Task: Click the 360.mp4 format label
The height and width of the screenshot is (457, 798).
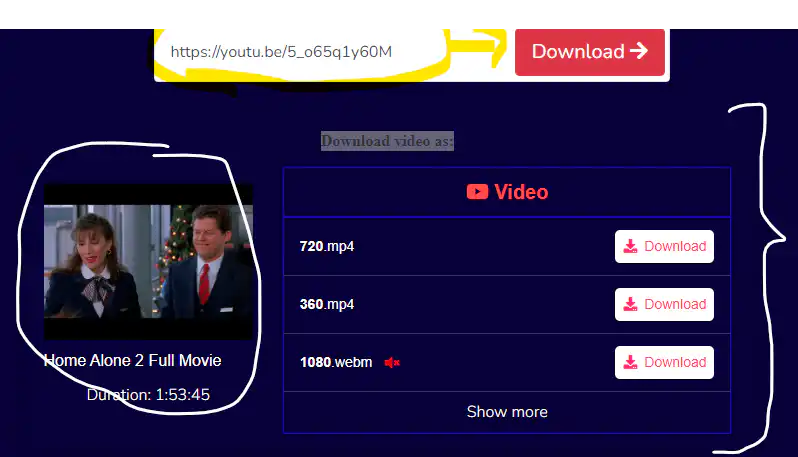Action: click(327, 304)
